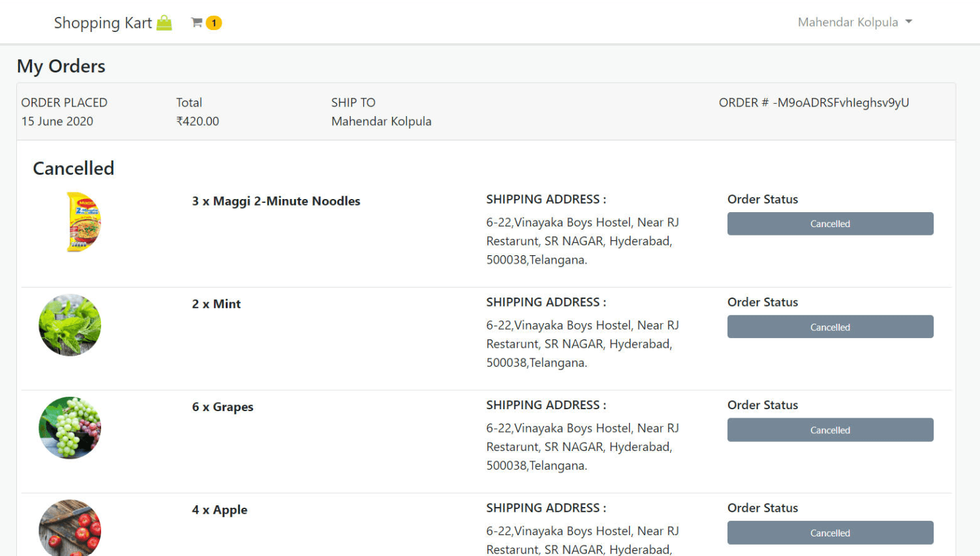The height and width of the screenshot is (556, 980).
Task: Click the green shopping bag logo icon
Action: pos(164,22)
